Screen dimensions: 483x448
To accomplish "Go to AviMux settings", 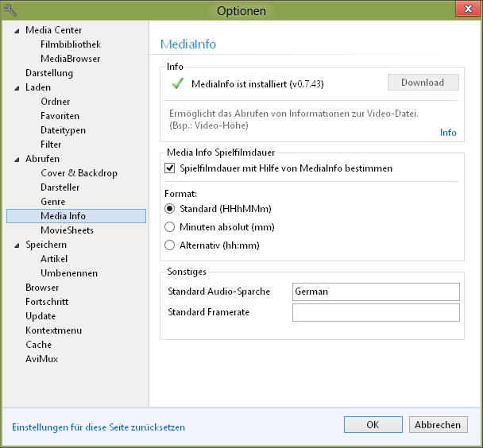I will pos(42,359).
